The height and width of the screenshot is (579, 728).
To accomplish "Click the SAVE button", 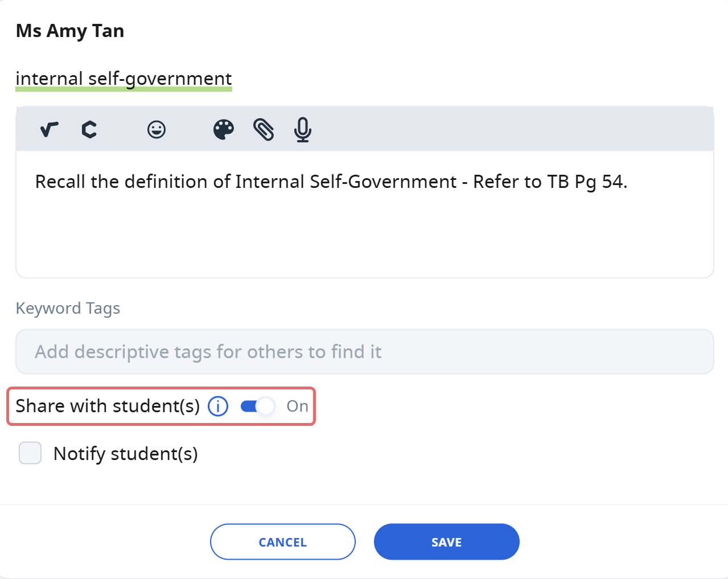I will (x=447, y=542).
